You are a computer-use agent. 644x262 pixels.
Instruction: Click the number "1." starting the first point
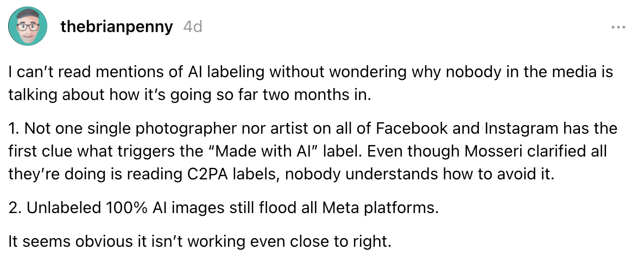tap(14, 128)
